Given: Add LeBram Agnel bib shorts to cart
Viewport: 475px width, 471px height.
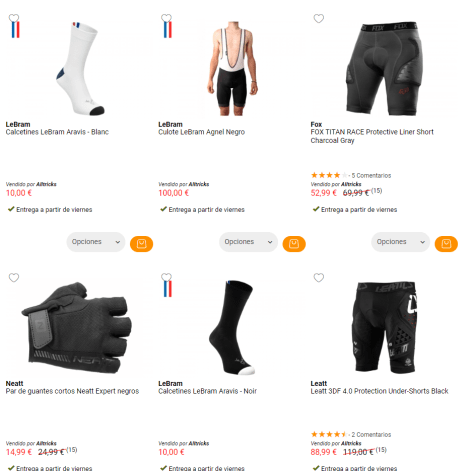Looking at the screenshot, I should (x=294, y=244).
